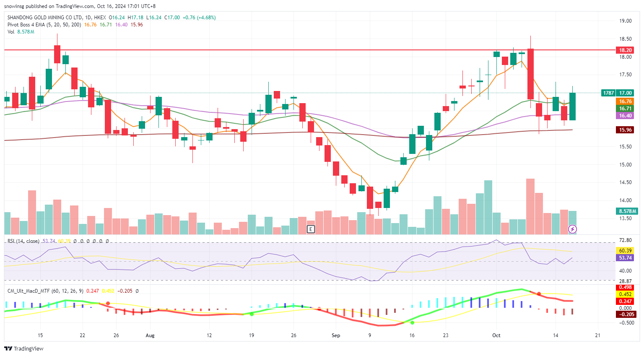Image resolution: width=644 pixels, height=356 pixels.
Task: Click the 18.50 price axis value
Action: click(625, 39)
